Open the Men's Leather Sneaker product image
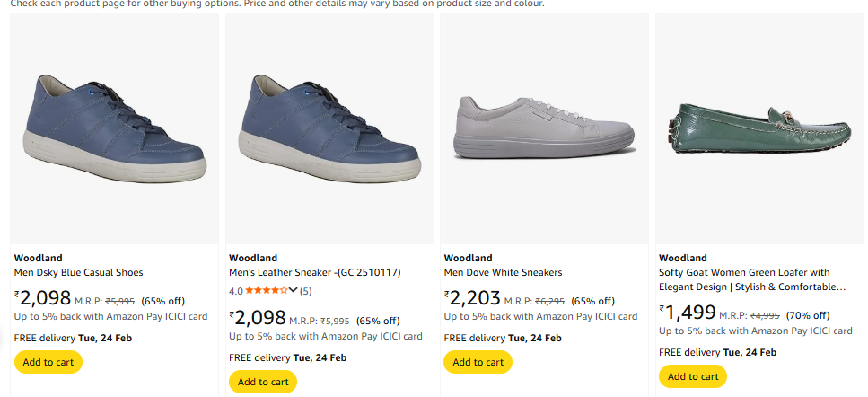 (329, 128)
